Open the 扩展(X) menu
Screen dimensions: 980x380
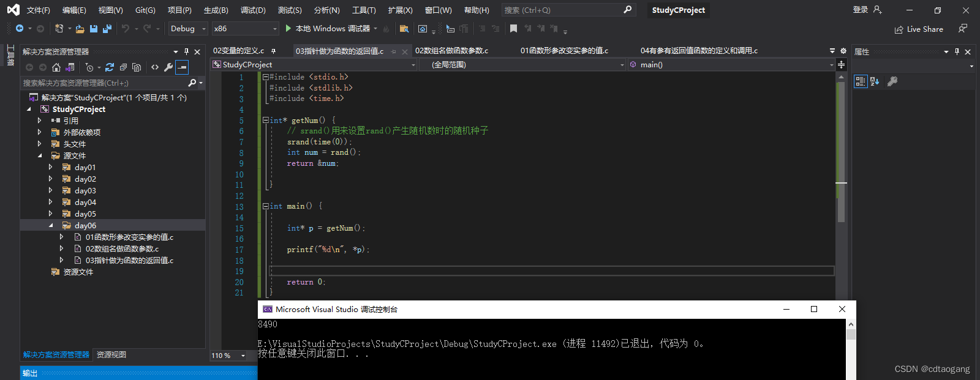(x=400, y=10)
